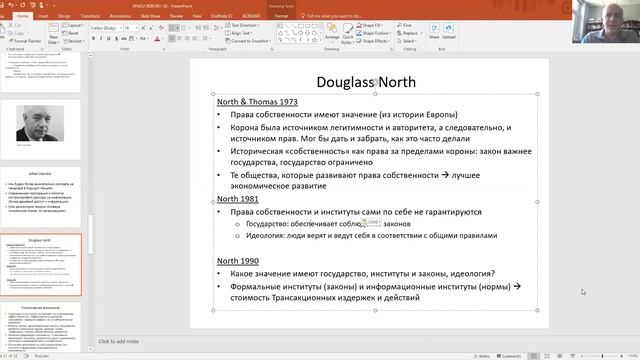Click the Undo icon in the quick access toolbar
The height and width of the screenshot is (360, 640).
click(11, 5)
